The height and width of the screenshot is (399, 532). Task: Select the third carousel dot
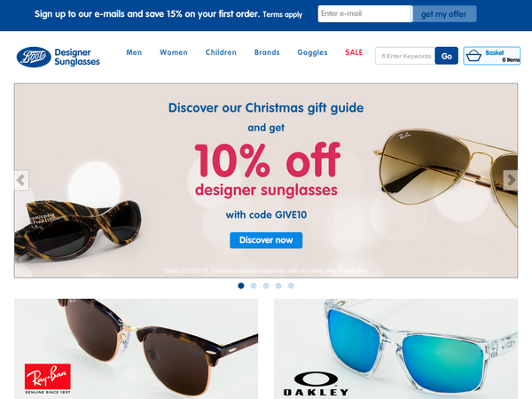[x=266, y=286]
